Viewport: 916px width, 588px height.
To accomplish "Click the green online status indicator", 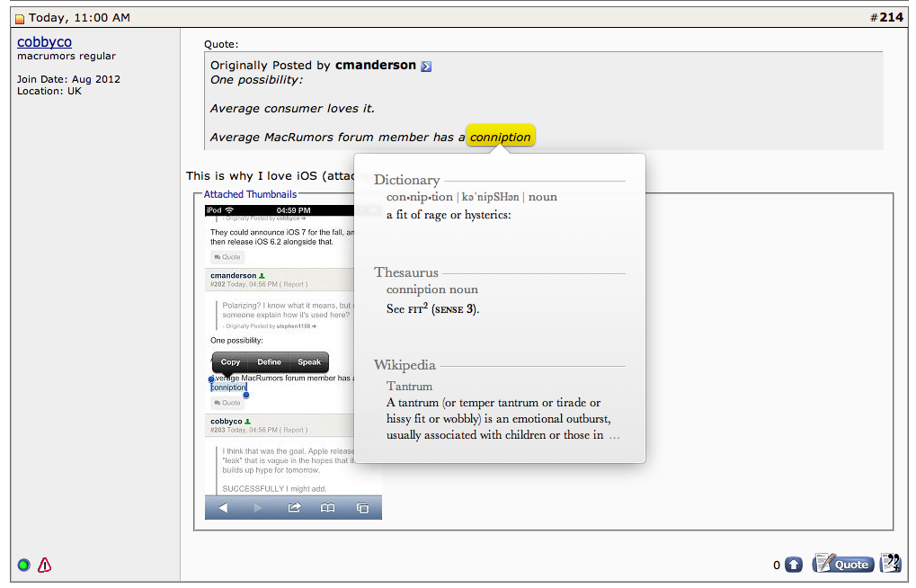I will (x=24, y=565).
